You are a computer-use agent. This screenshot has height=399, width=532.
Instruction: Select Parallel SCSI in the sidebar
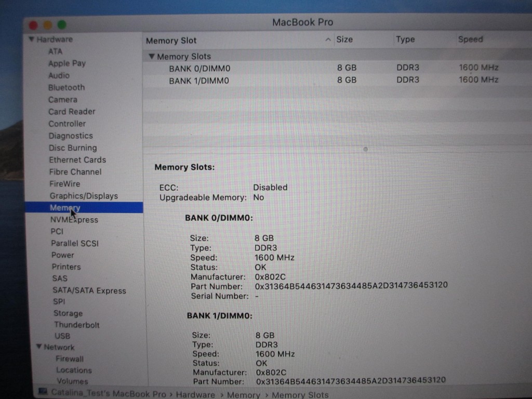(75, 243)
